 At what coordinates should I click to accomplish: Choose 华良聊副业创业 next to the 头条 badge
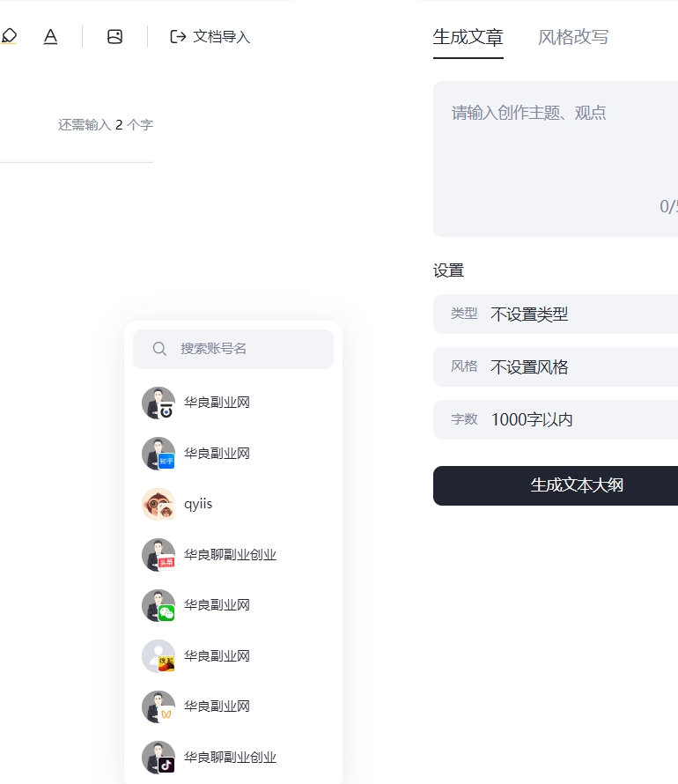pyautogui.click(x=230, y=555)
